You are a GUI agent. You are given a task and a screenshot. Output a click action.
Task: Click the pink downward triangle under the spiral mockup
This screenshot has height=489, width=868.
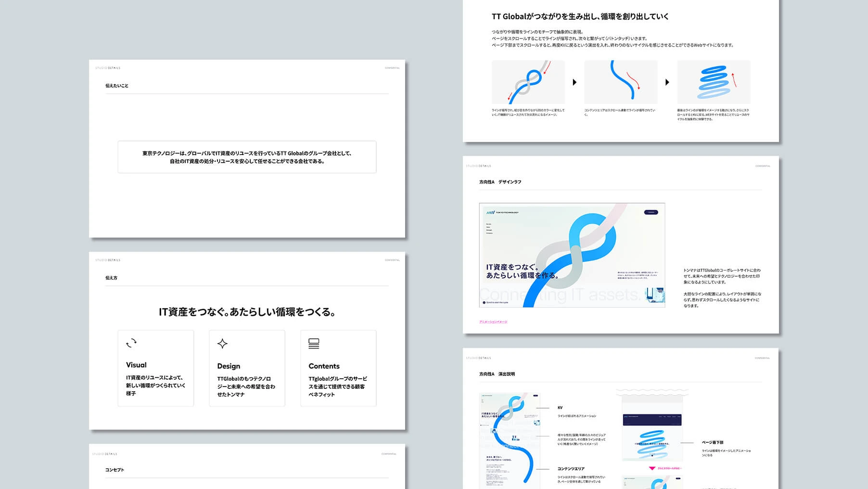coord(652,468)
